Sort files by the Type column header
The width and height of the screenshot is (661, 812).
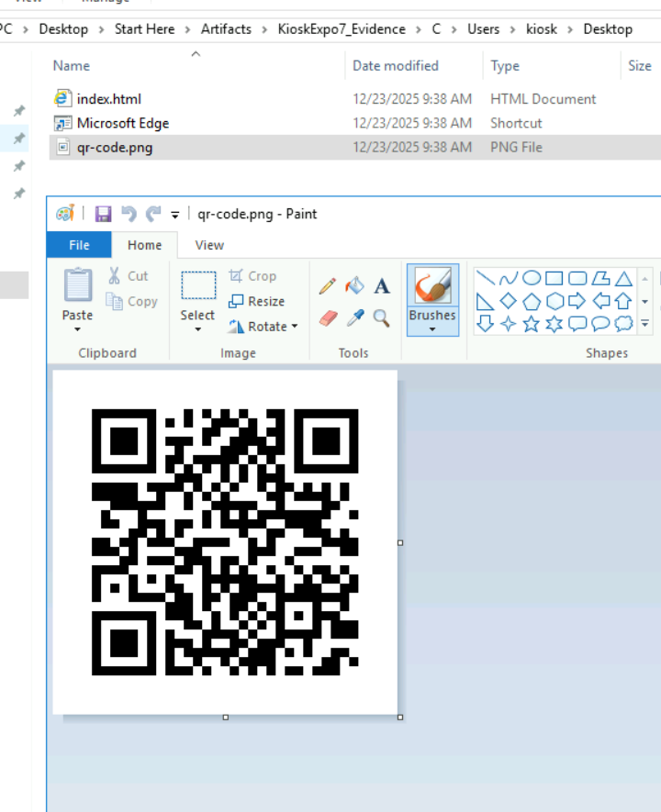pos(505,66)
